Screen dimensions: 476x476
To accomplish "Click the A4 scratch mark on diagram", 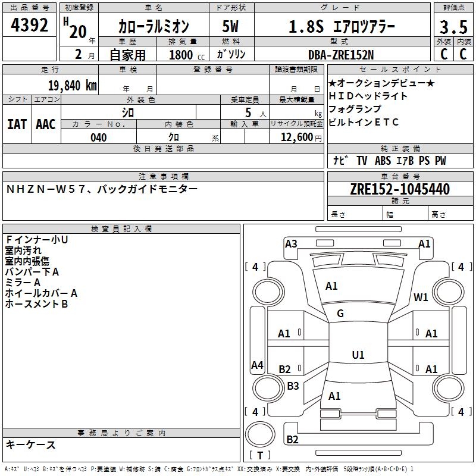I will [x=257, y=365].
